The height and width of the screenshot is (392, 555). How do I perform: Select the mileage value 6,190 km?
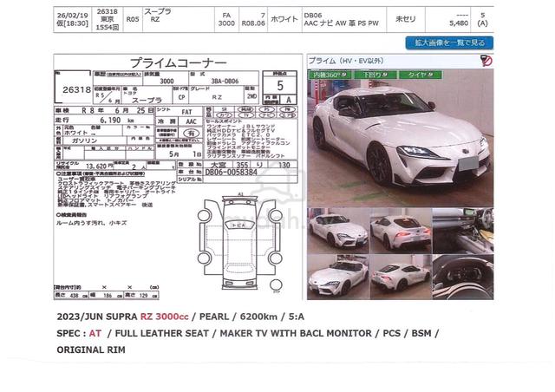click(117, 120)
